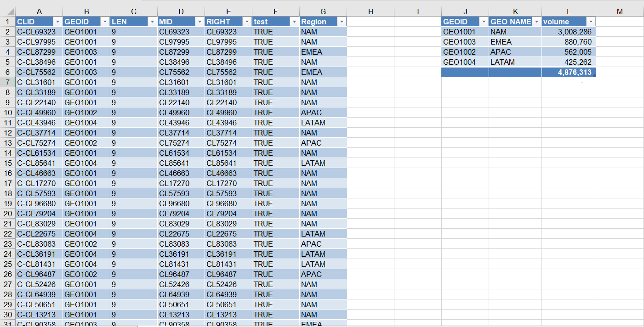
Task: Click GEO NAME cell LATAM in summary table
Action: point(515,62)
